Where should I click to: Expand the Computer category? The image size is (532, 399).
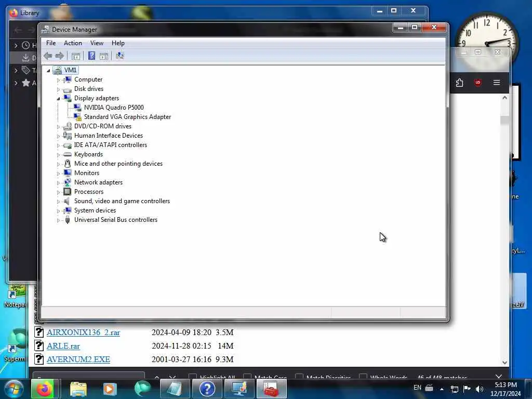click(58, 80)
